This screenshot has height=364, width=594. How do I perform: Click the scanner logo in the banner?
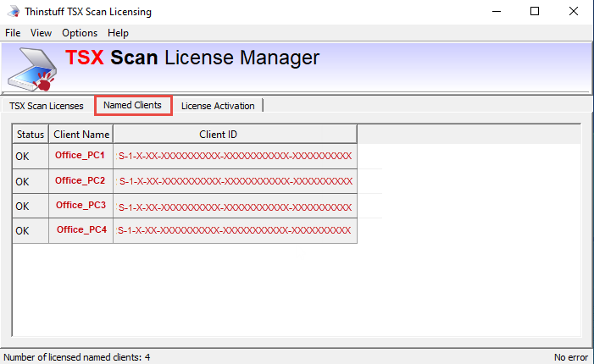pos(32,69)
